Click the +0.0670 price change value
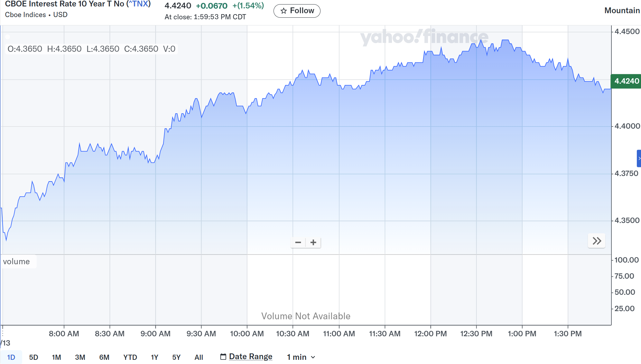This screenshot has height=364, width=641. coord(211,6)
